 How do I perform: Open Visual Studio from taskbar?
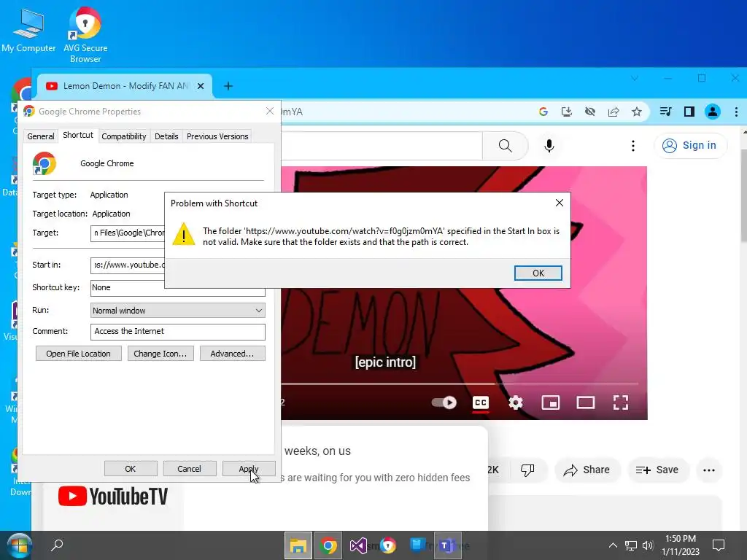[x=358, y=545]
